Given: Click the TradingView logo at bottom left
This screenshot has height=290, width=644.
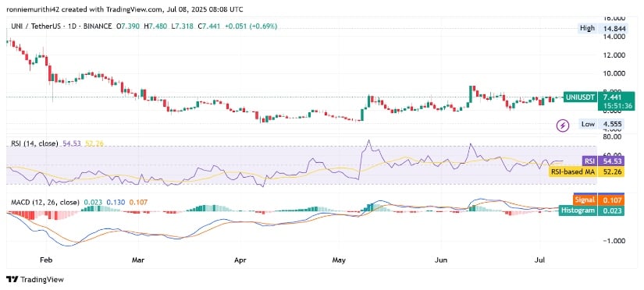Looking at the screenshot, I should point(35,280).
